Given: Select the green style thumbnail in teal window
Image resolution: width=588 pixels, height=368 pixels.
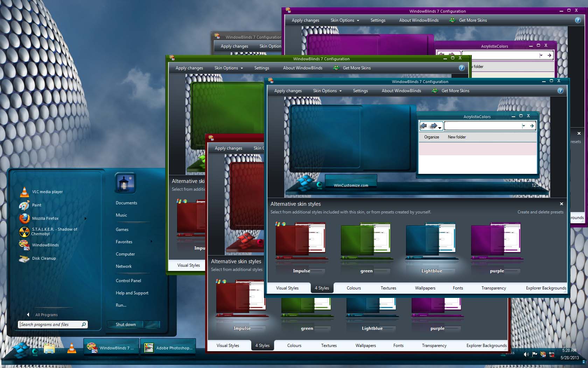Looking at the screenshot, I should point(366,247).
